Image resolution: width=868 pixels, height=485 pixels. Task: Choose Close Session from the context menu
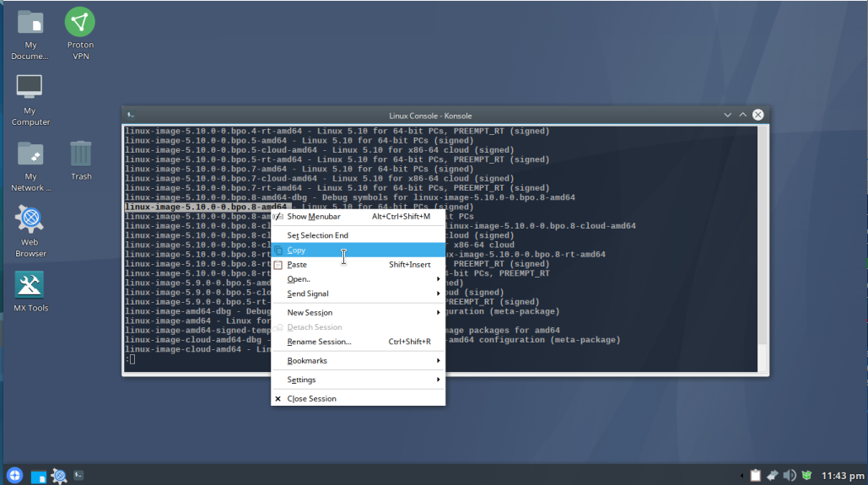[359, 399]
